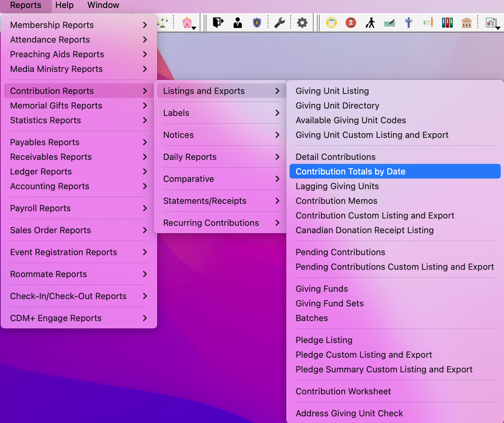Click the bank building icon
The height and width of the screenshot is (423, 504).
click(x=466, y=23)
